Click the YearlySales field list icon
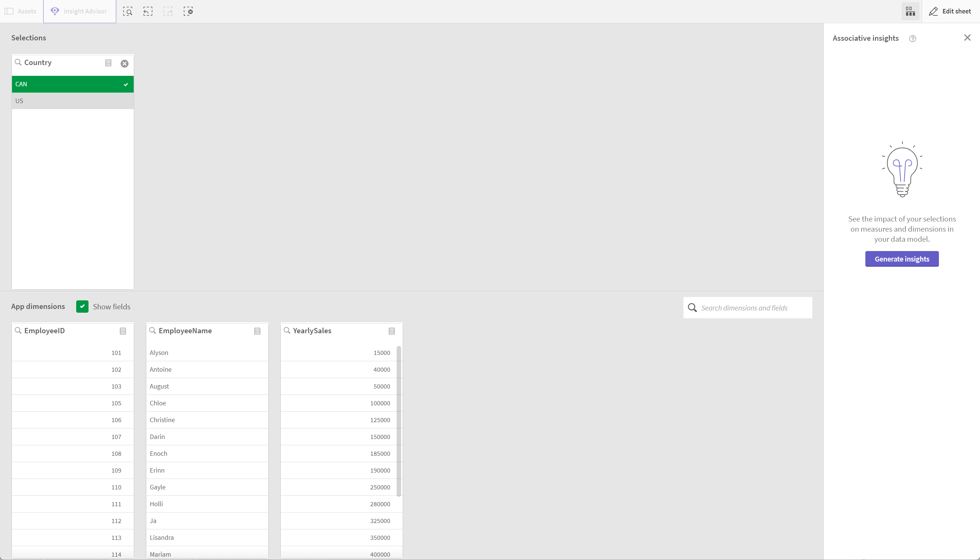This screenshot has height=560, width=980. click(x=392, y=331)
